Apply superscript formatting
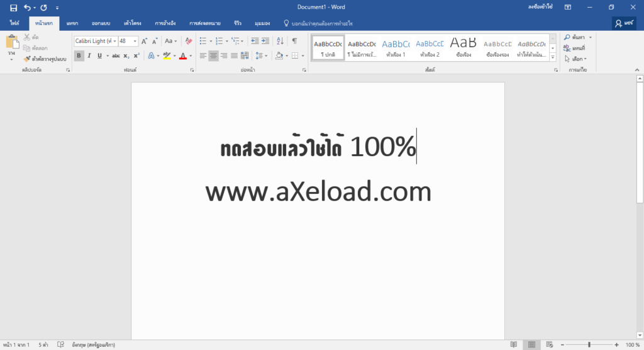This screenshot has width=644, height=350. (x=136, y=56)
